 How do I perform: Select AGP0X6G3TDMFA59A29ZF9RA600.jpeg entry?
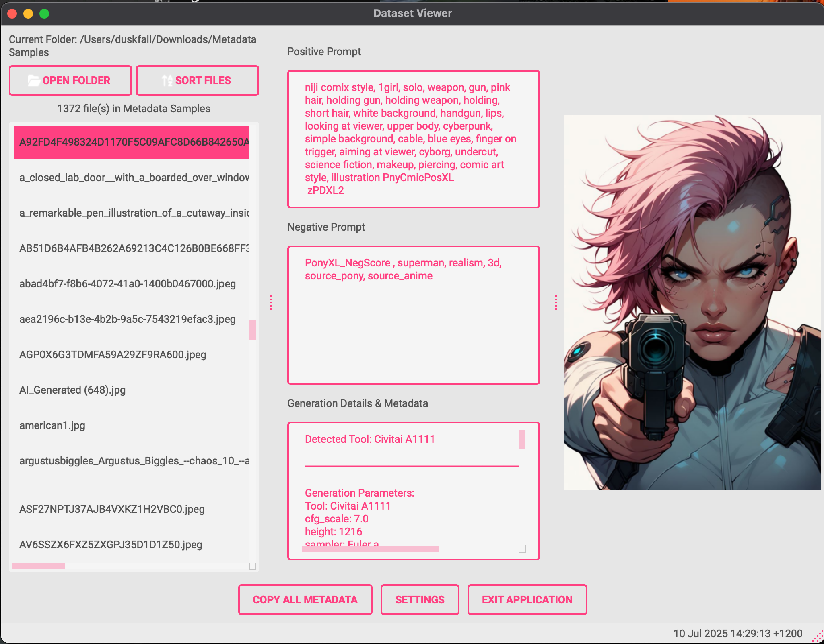(x=113, y=355)
